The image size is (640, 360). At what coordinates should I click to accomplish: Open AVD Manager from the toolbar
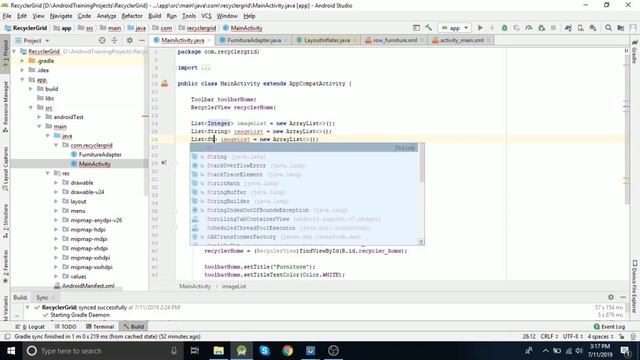point(580,28)
